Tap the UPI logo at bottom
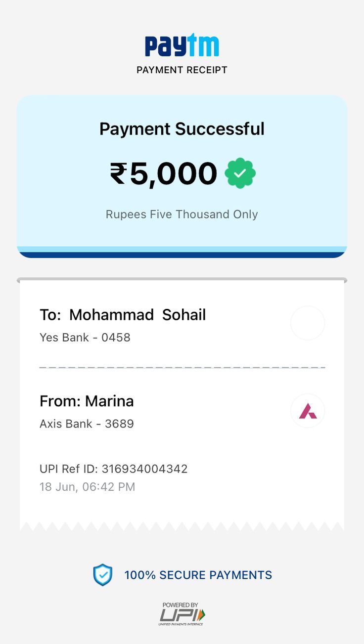 click(x=182, y=615)
